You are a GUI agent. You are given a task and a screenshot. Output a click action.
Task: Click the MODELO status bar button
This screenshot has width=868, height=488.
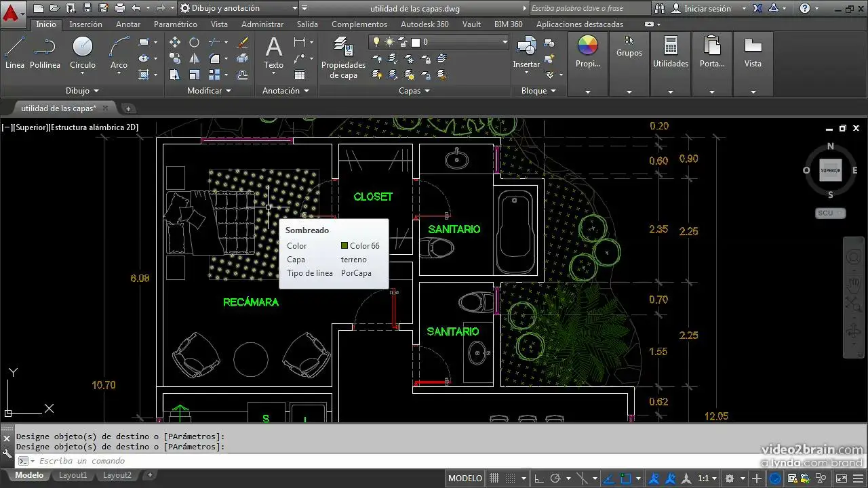click(x=465, y=479)
